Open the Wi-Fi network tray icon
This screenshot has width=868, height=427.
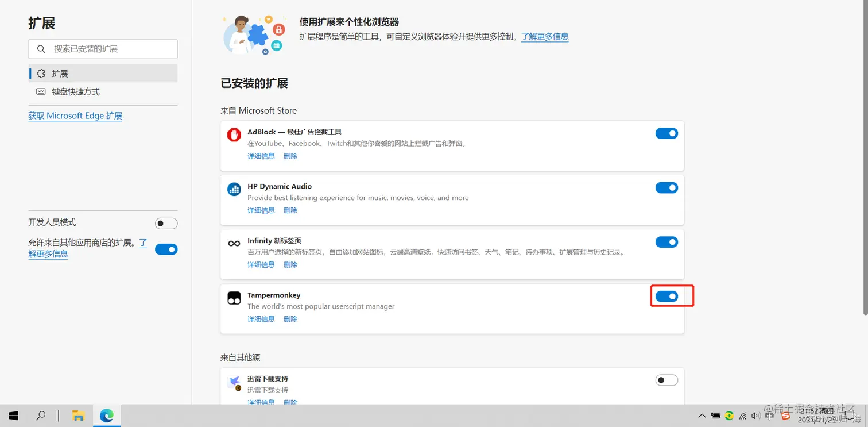coord(743,416)
